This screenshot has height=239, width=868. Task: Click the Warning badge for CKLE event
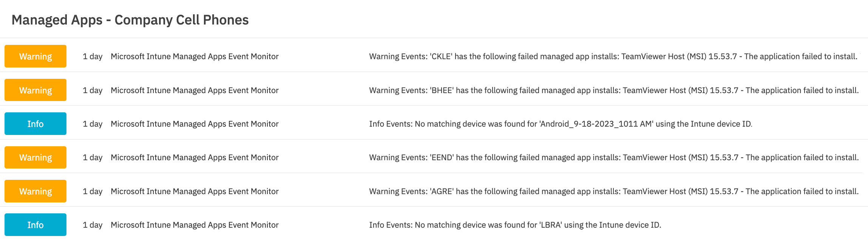[x=36, y=56]
